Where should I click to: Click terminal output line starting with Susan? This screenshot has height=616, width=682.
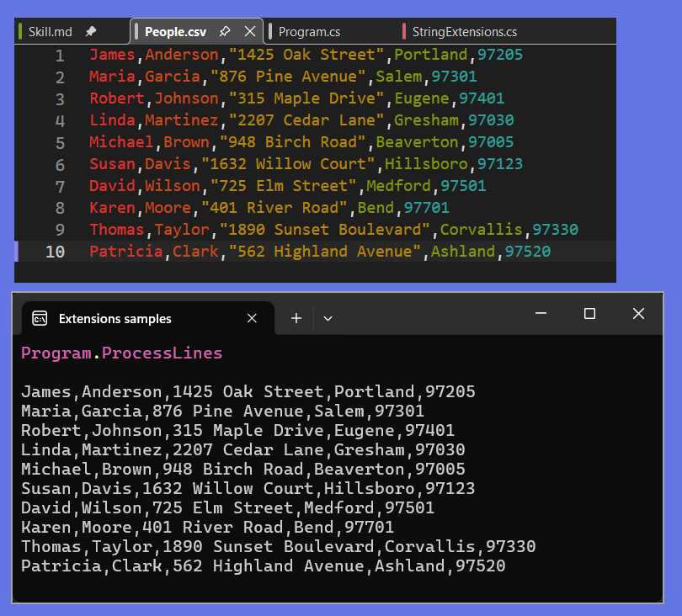[248, 489]
